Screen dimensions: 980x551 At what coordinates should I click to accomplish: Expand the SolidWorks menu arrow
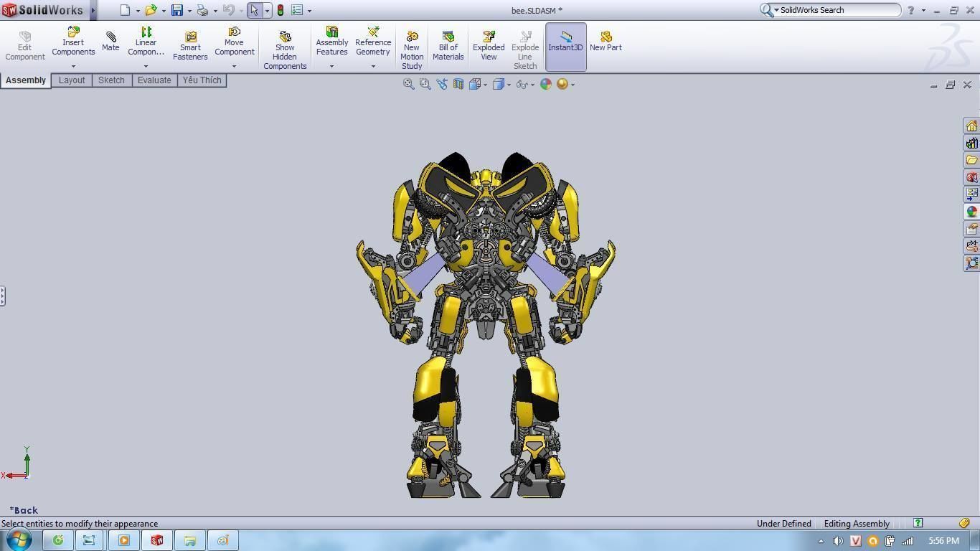tap(93, 10)
